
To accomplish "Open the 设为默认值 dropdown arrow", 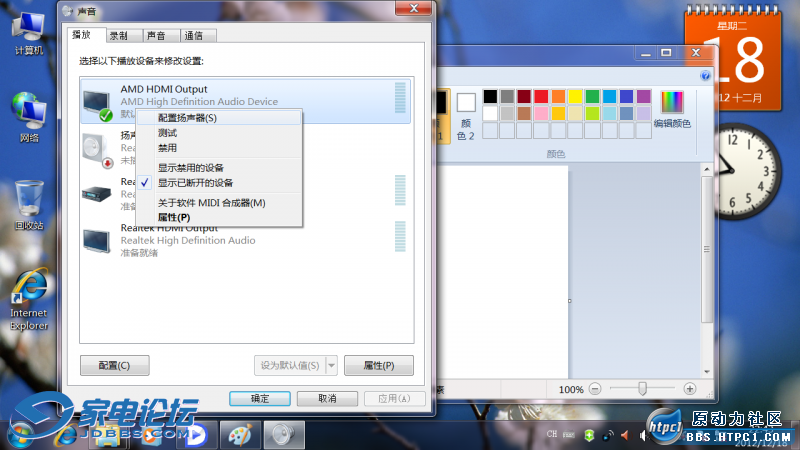I will (x=332, y=365).
